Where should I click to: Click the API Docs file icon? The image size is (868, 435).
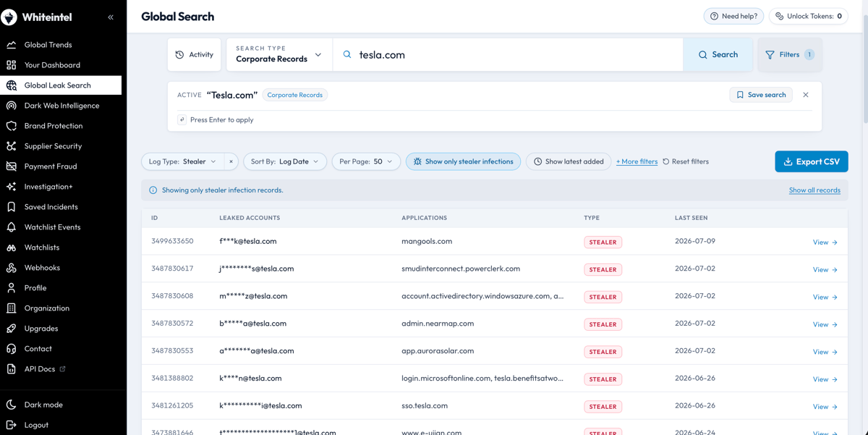pyautogui.click(x=12, y=369)
